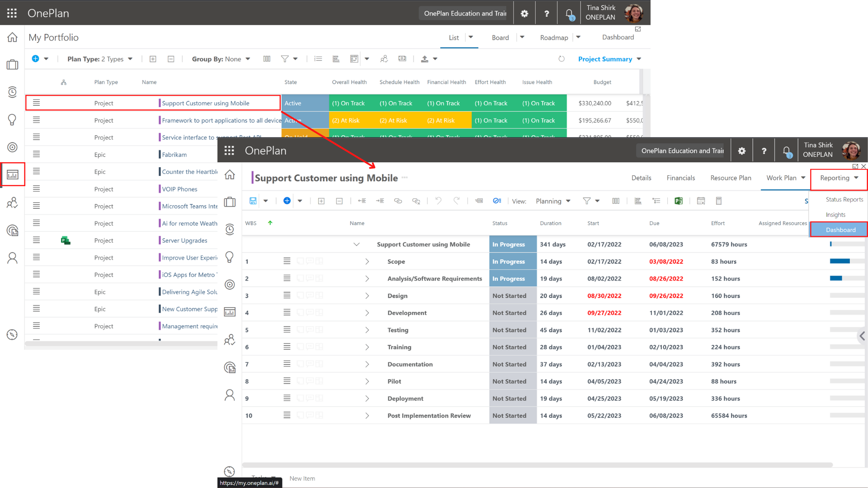Open the Fabrikam epic link

[174, 155]
